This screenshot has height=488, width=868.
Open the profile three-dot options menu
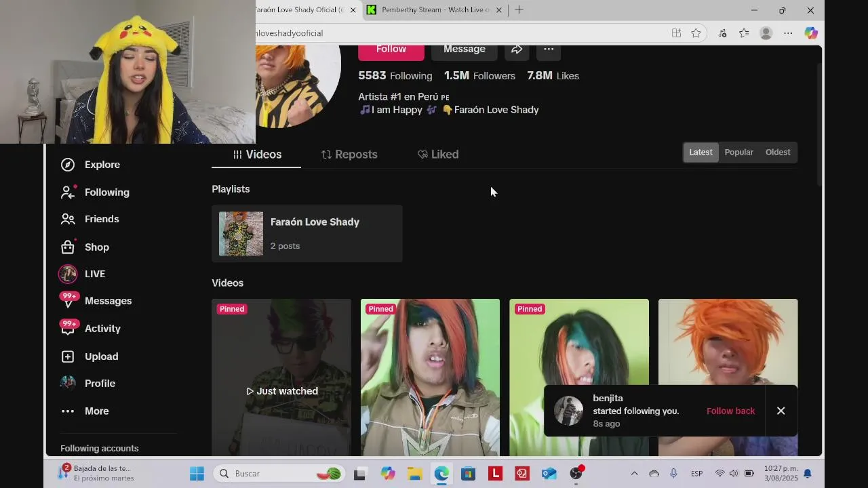[x=549, y=49]
